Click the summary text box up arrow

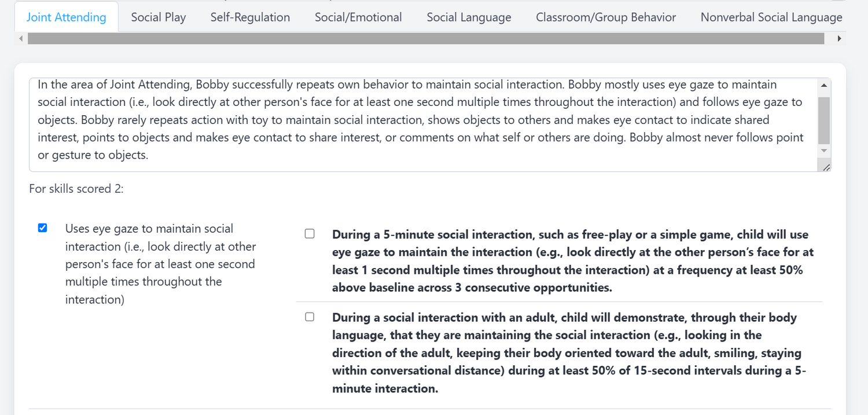pyautogui.click(x=824, y=86)
